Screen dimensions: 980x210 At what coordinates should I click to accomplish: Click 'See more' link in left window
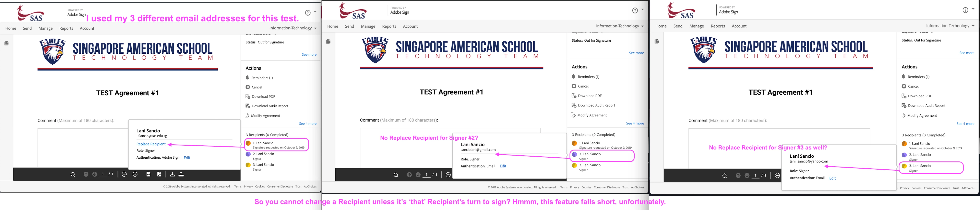pyautogui.click(x=309, y=55)
